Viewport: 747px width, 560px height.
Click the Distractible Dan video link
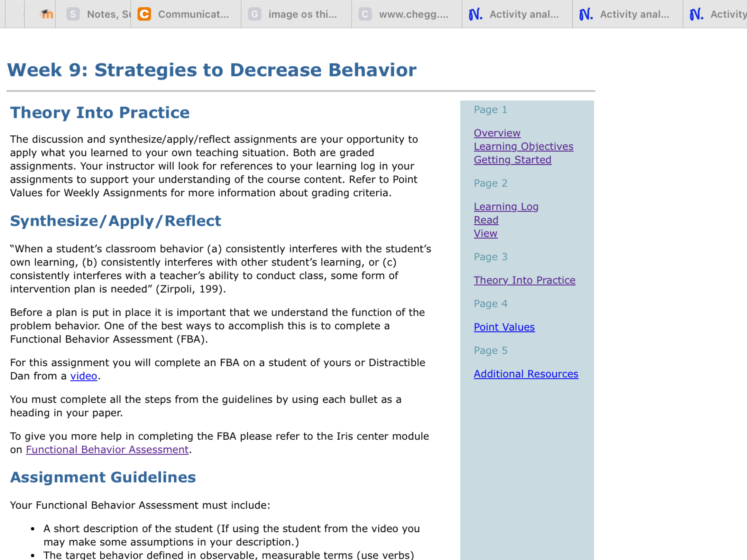[x=83, y=376]
